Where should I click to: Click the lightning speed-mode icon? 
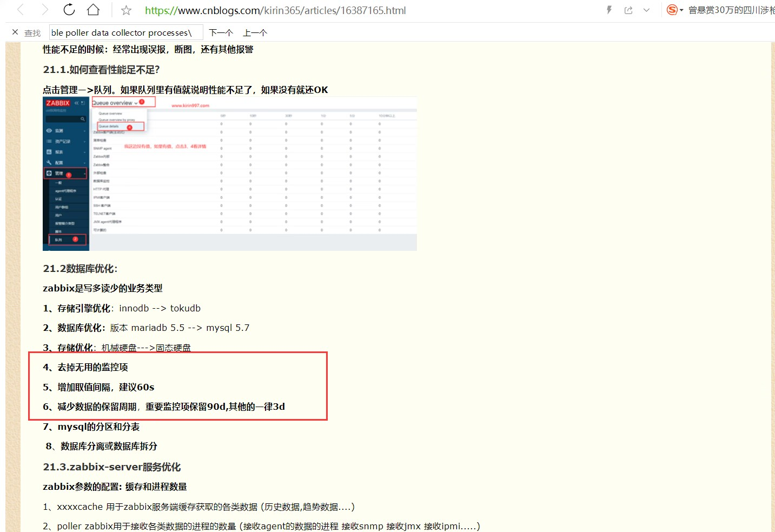609,10
